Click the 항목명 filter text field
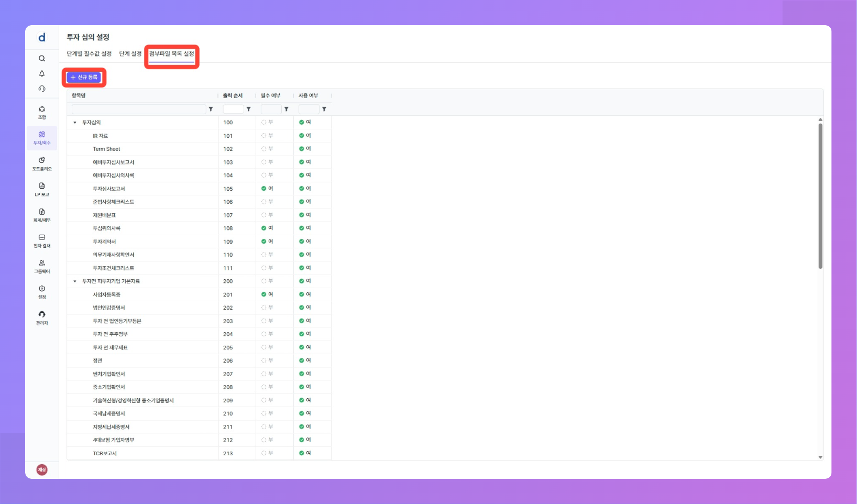The image size is (857, 504). (139, 109)
